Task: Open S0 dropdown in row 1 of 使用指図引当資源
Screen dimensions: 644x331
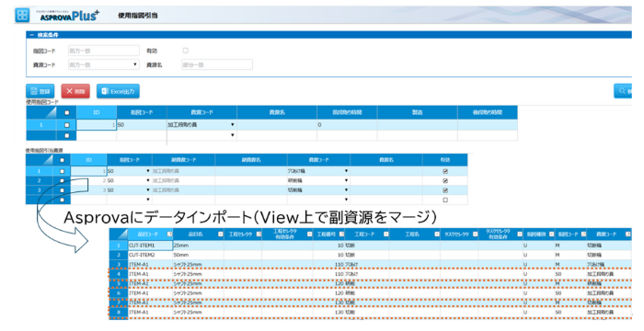Action: (x=148, y=171)
